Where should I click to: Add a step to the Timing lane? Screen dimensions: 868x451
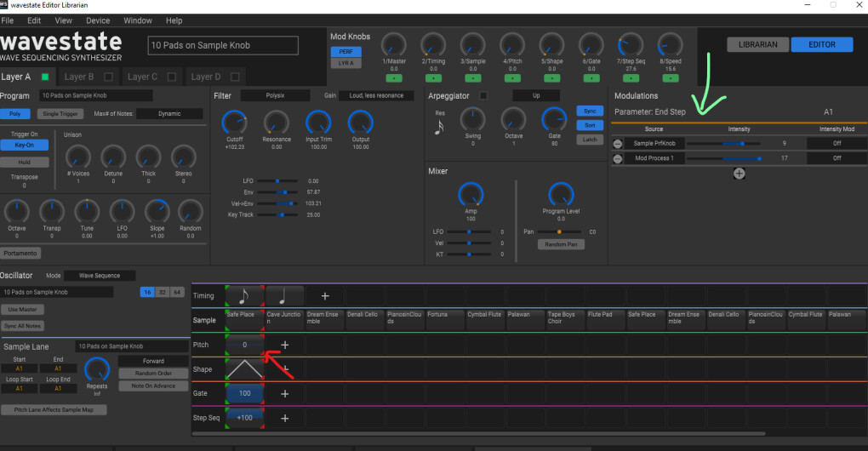[325, 296]
